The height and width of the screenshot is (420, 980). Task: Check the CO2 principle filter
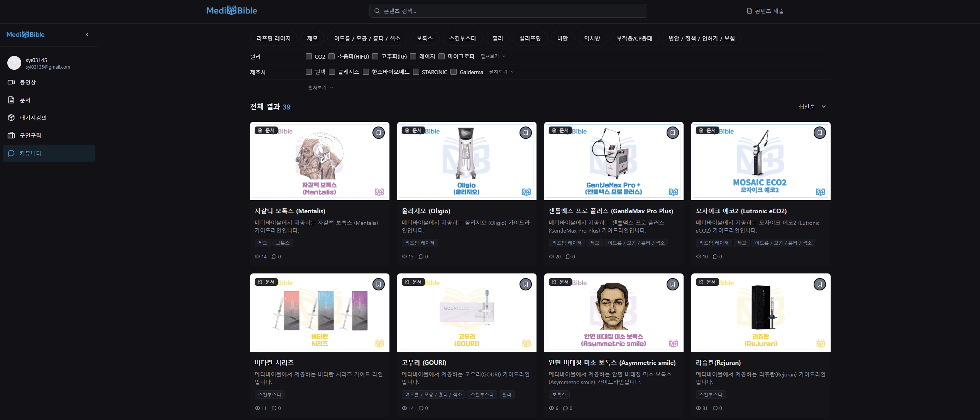point(309,56)
